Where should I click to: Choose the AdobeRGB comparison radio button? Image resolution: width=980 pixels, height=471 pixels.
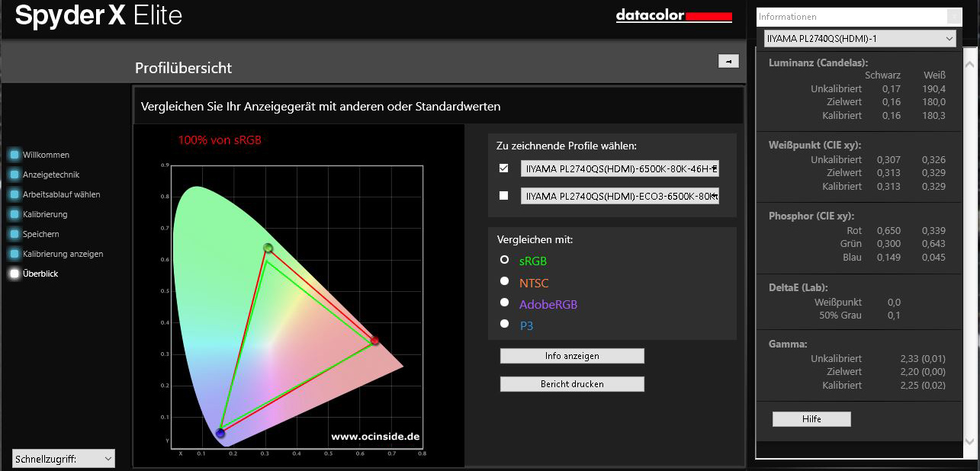[x=504, y=303]
